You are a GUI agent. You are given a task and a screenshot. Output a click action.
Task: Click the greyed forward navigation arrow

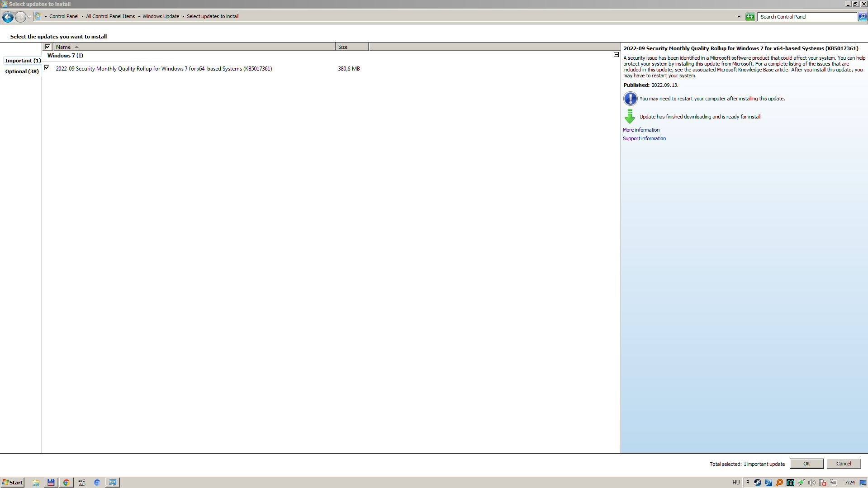[x=20, y=17]
